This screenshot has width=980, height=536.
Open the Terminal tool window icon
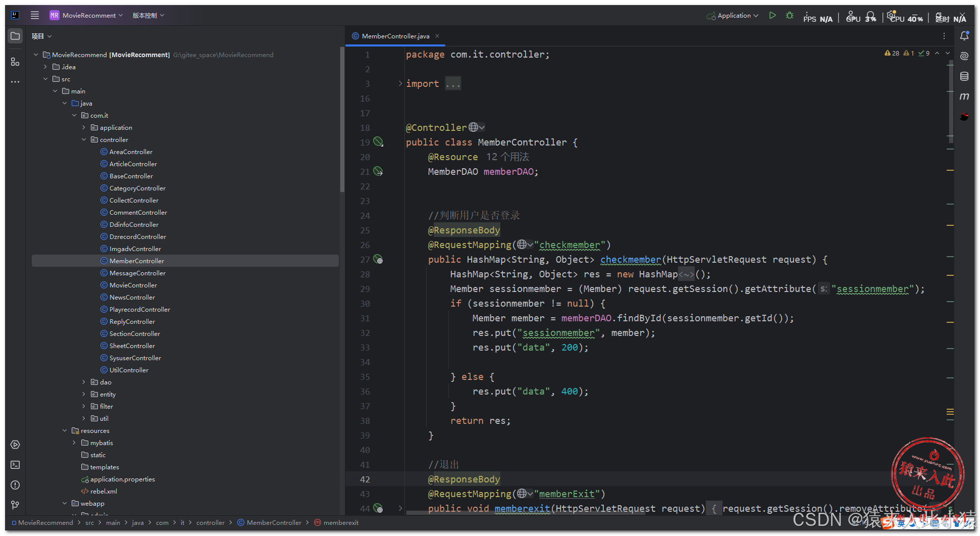pyautogui.click(x=15, y=465)
